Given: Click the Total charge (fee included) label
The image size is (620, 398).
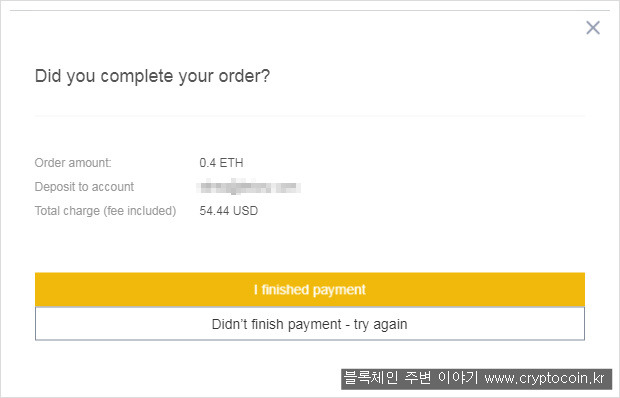Looking at the screenshot, I should pos(106,211).
